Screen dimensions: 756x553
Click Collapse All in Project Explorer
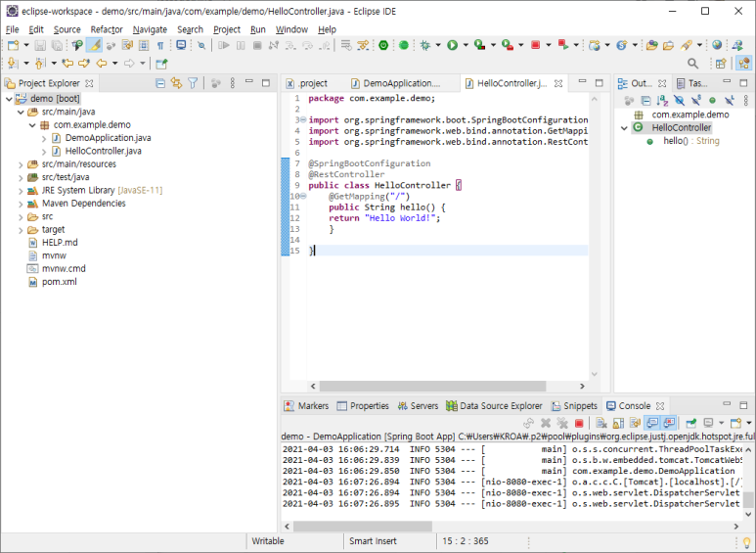160,83
